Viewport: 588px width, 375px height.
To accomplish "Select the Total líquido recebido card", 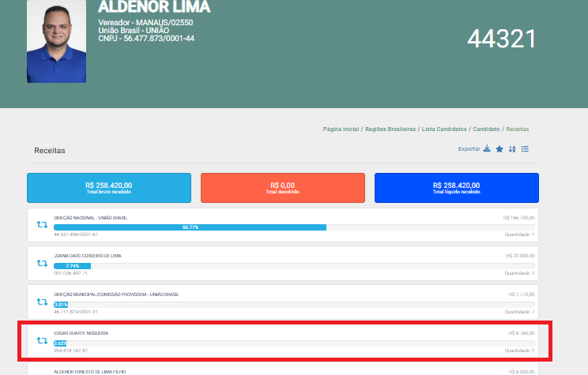I will pos(456,188).
